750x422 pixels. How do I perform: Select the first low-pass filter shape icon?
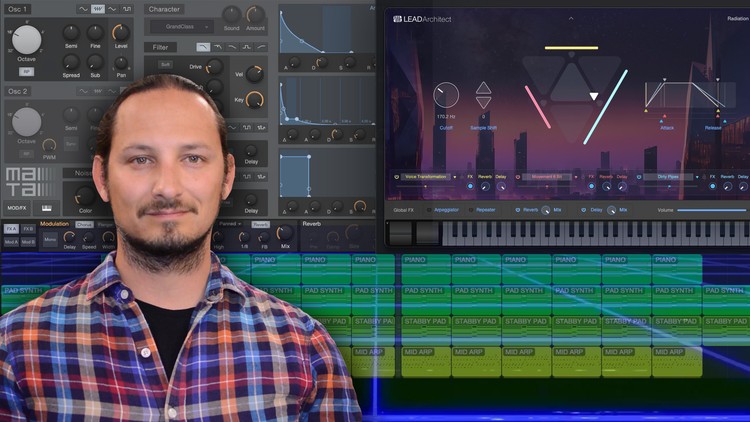[203, 47]
